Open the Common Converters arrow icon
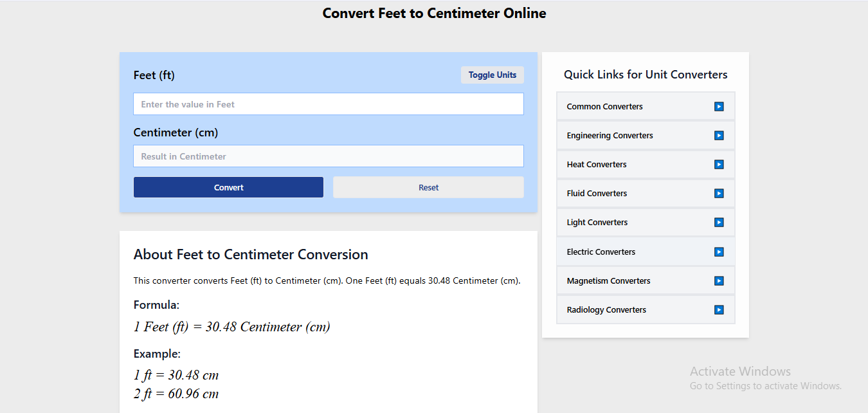868x413 pixels. tap(718, 106)
